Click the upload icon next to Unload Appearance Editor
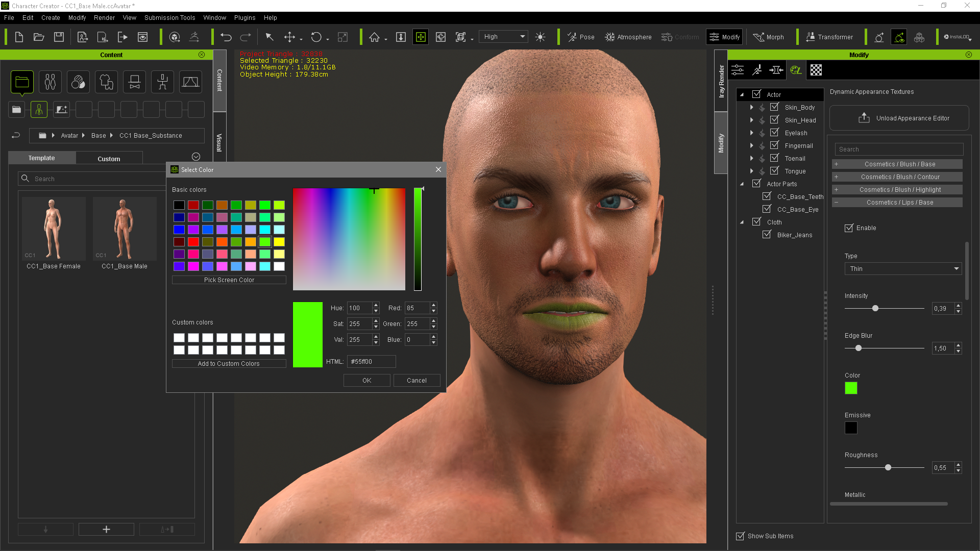The height and width of the screenshot is (551, 980). 864,118
